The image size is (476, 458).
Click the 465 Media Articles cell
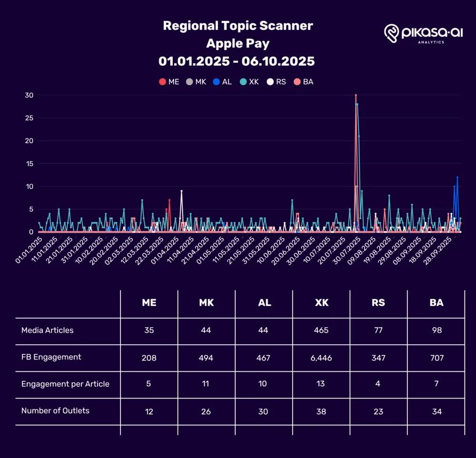[x=321, y=330]
